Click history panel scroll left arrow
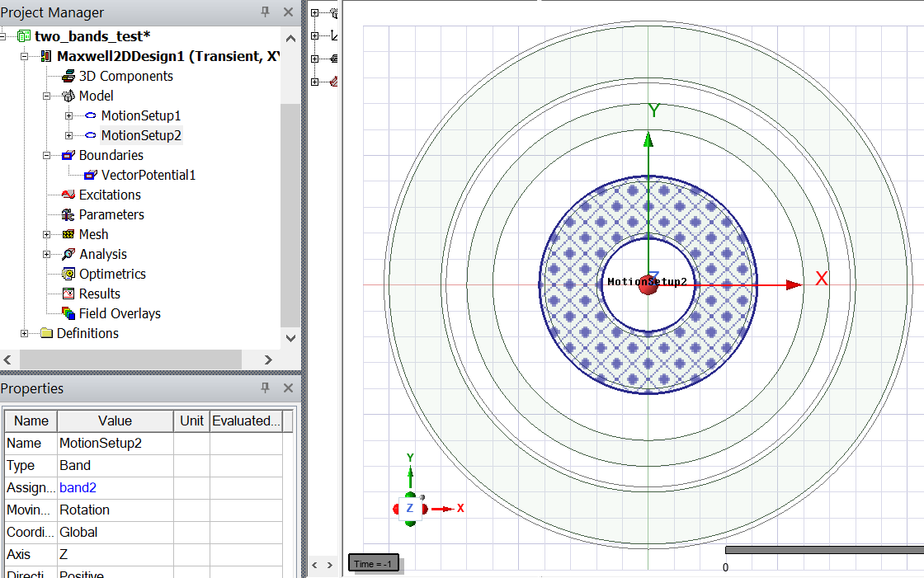The width and height of the screenshot is (924, 578). pyautogui.click(x=314, y=565)
